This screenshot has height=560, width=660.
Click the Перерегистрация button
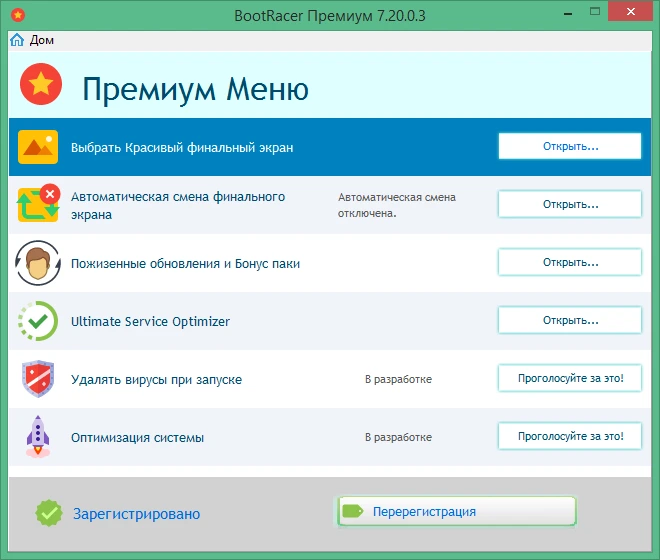pos(457,511)
